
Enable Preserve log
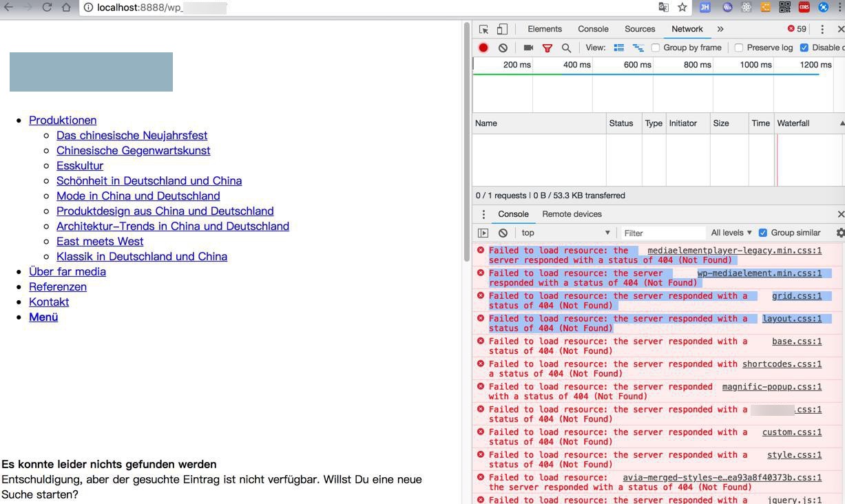[x=739, y=48]
